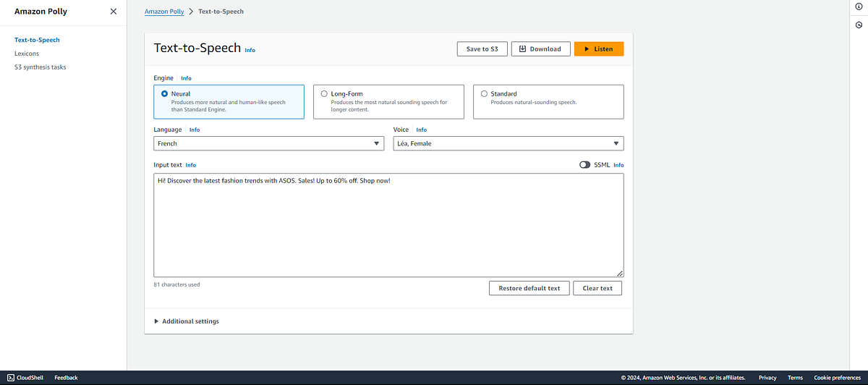This screenshot has width=868, height=385.
Task: Open the Privacy link in the footer
Action: pyautogui.click(x=767, y=378)
